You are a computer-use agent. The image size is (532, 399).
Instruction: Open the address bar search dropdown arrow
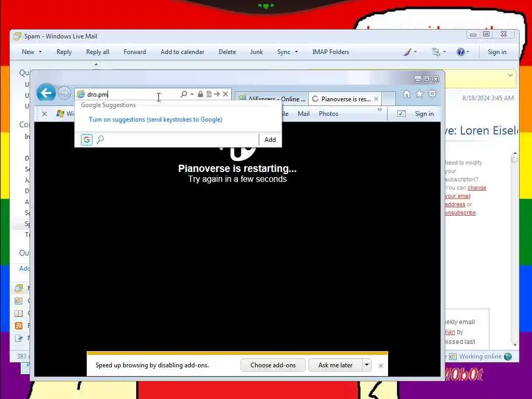tap(192, 95)
